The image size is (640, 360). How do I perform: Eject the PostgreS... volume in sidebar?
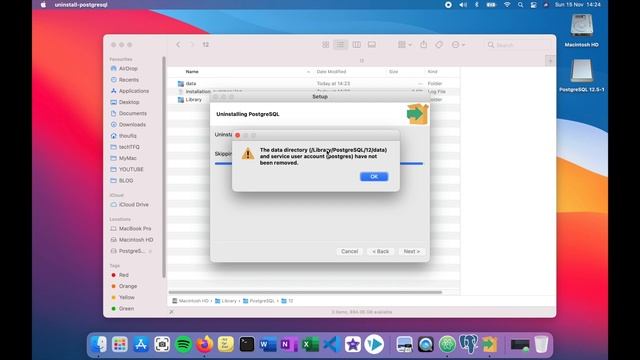[150, 251]
